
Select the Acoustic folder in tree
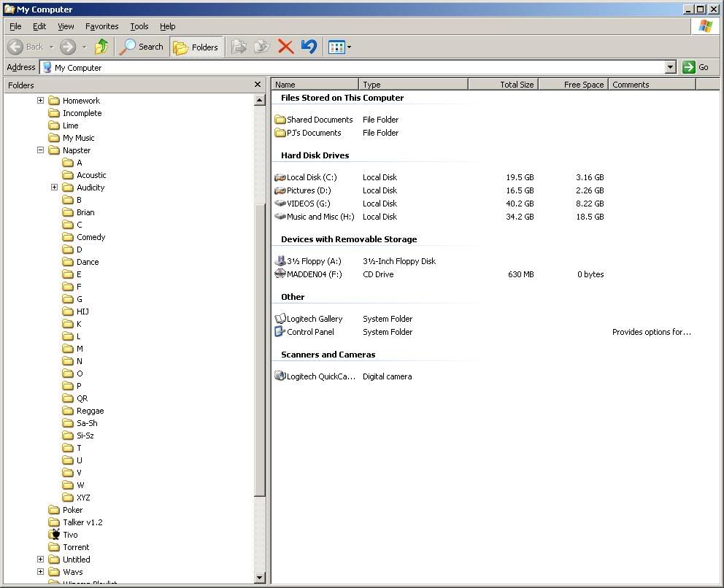click(91, 175)
